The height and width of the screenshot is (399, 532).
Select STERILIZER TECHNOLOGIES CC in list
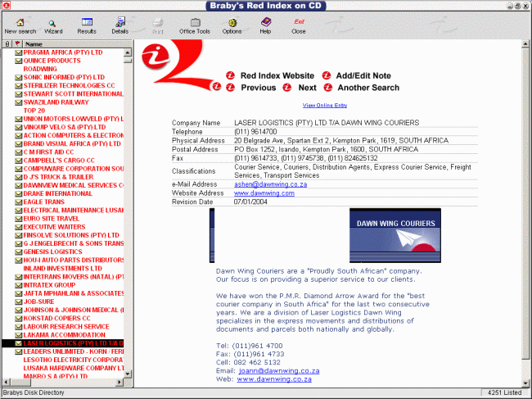[x=69, y=85]
